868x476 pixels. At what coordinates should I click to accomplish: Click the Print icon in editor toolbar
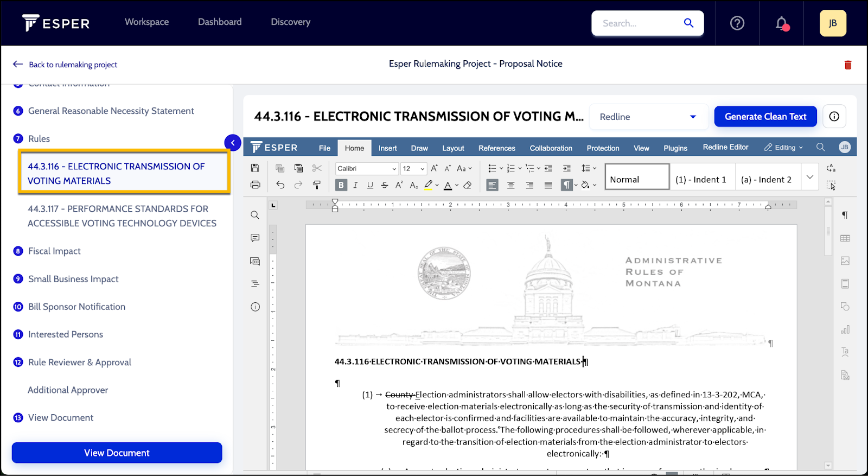tap(255, 185)
